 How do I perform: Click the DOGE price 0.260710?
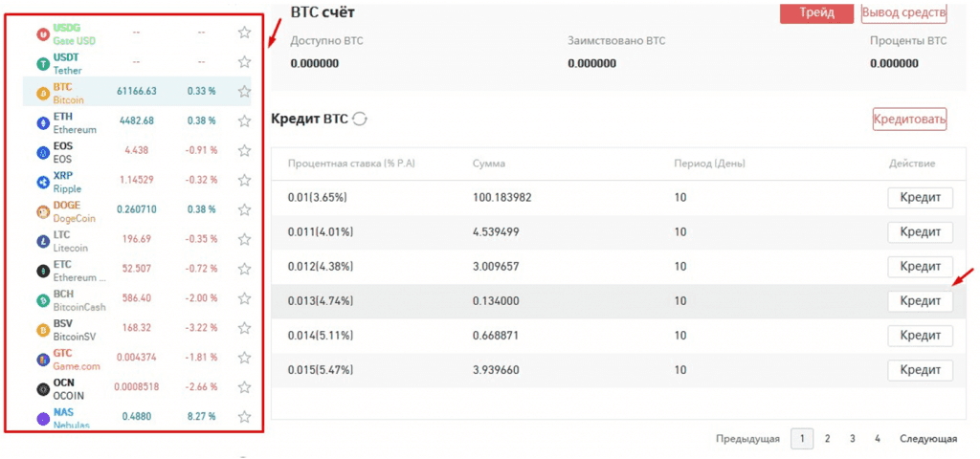point(137,209)
